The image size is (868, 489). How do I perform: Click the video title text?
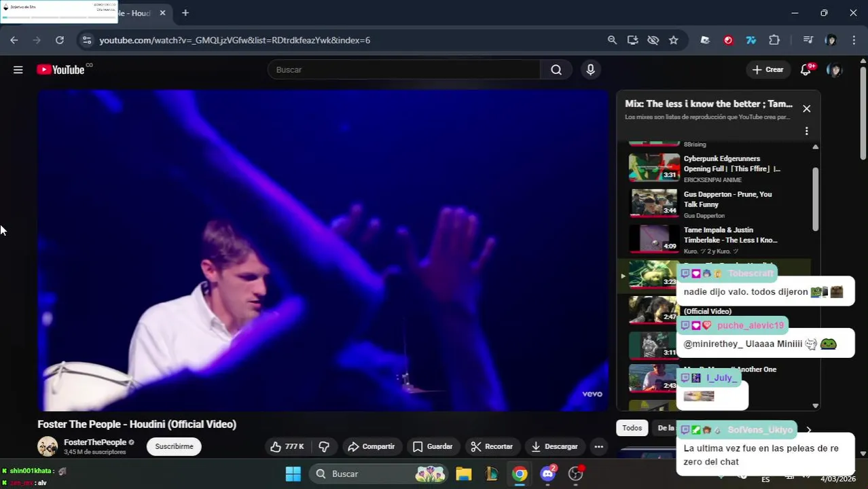pos(137,424)
